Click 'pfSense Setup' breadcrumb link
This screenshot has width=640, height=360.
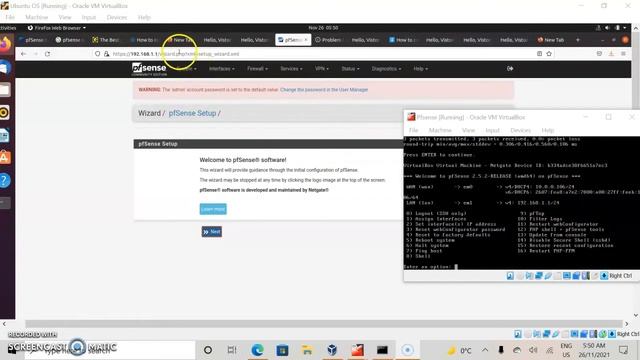[192, 113]
